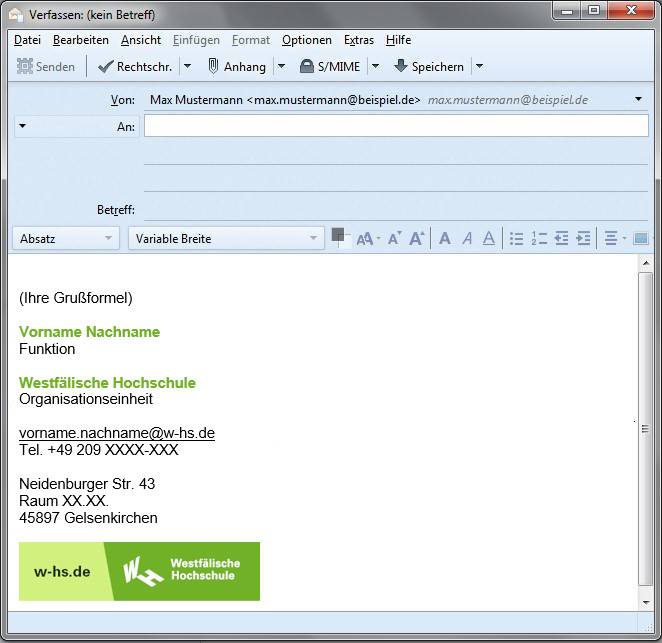Click the Speichern save button
Image resolution: width=662 pixels, height=643 pixels.
tap(429, 66)
